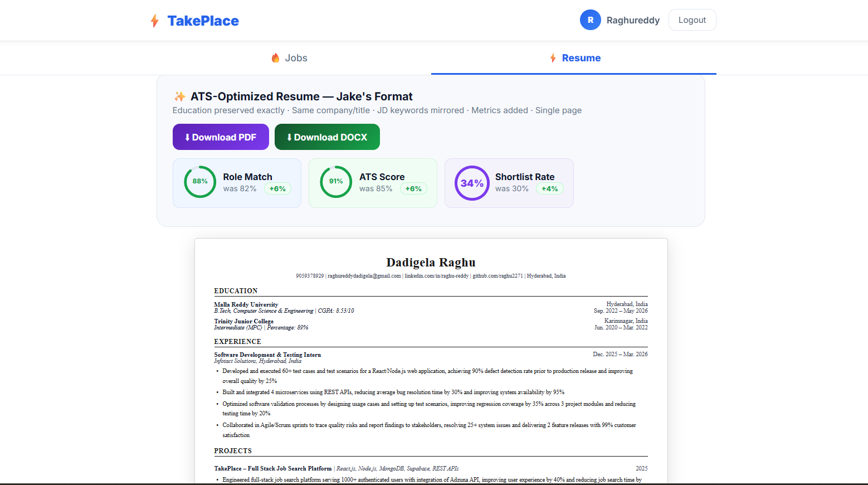Click Software Development & Testing Intern title
Screen dimensions: 868x485
coord(267,355)
